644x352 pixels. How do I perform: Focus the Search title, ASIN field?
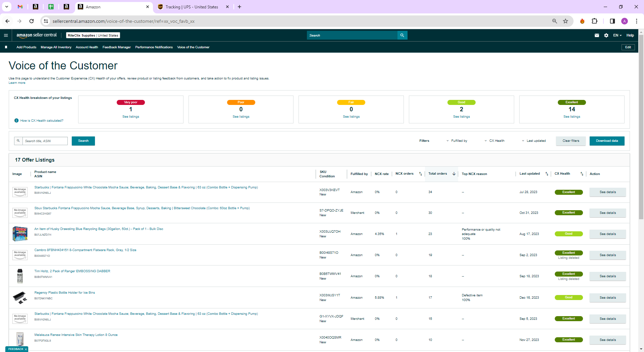pos(45,141)
